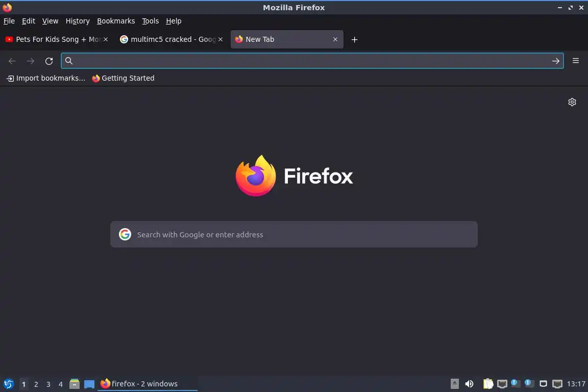
Task: Click the blue show desktop icon
Action: point(89,384)
